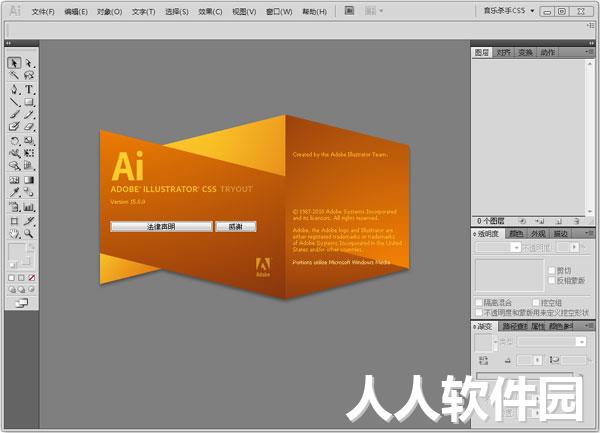
Task: Click the Change Screen Mode icon
Action: 21,303
